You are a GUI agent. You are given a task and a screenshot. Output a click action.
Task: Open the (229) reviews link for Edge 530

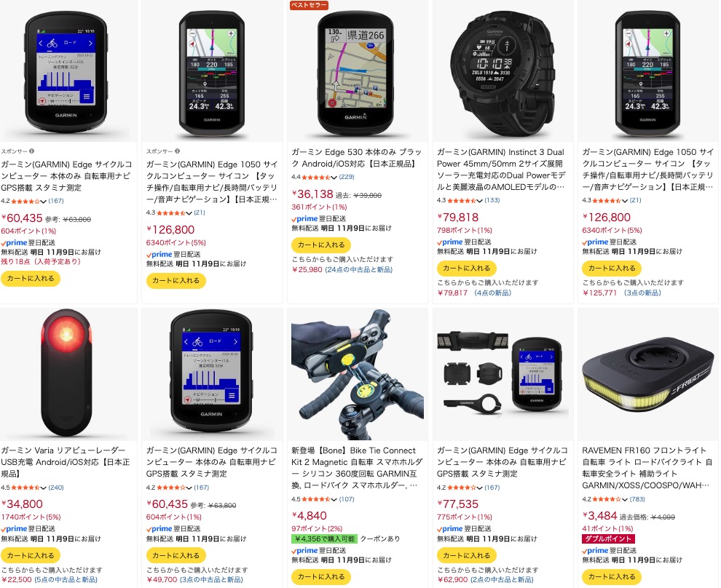(347, 177)
